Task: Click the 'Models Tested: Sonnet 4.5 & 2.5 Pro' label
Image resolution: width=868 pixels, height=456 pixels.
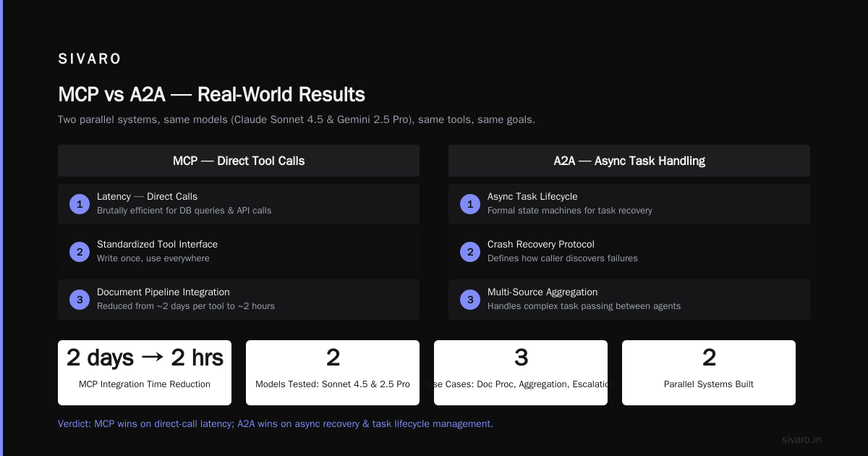Action: tap(333, 384)
